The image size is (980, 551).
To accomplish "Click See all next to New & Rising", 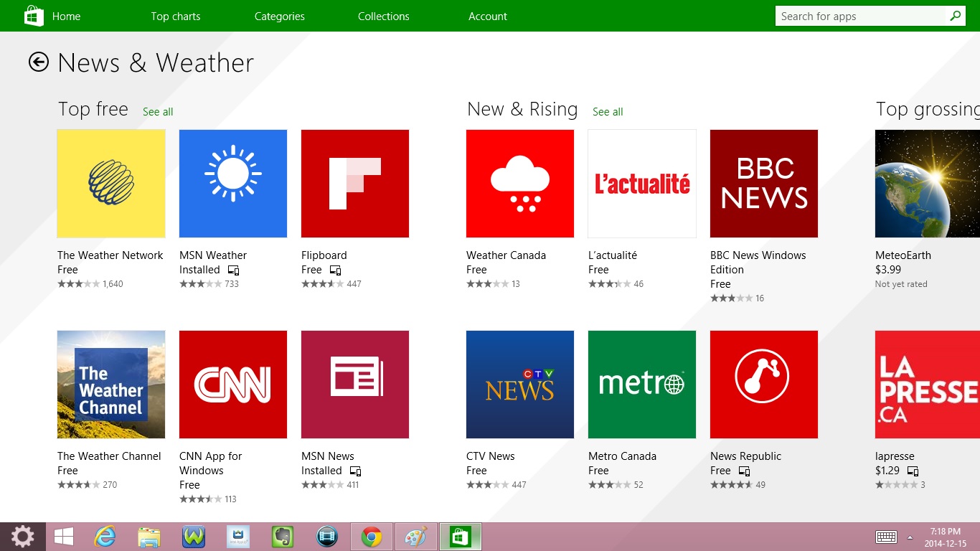I will [x=608, y=111].
